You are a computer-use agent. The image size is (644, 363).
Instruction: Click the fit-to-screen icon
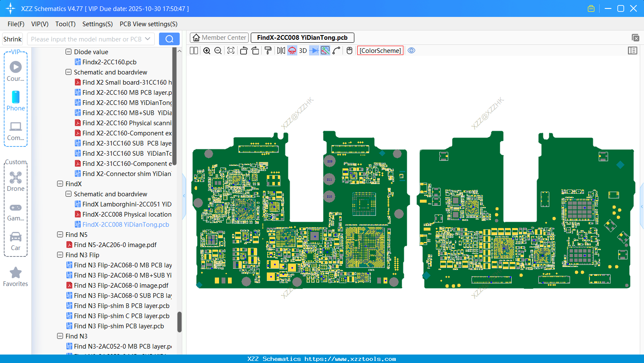(231, 51)
